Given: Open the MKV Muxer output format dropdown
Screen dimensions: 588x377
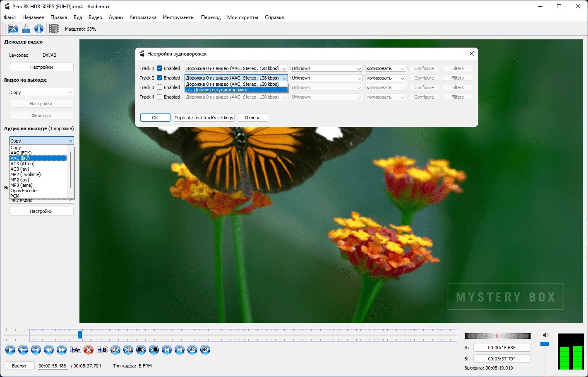Looking at the screenshot, I should coord(41,201).
